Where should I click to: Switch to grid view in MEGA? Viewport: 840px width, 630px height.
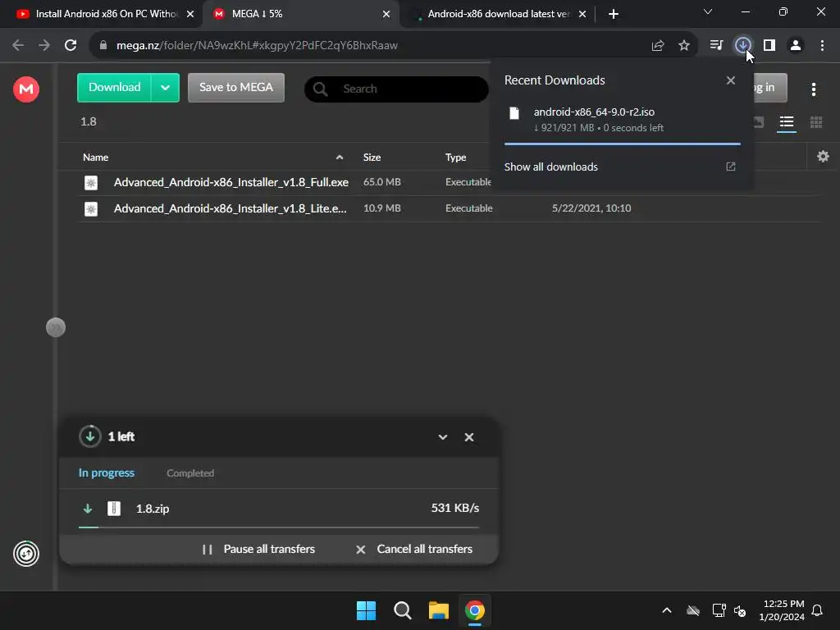pyautogui.click(x=815, y=122)
